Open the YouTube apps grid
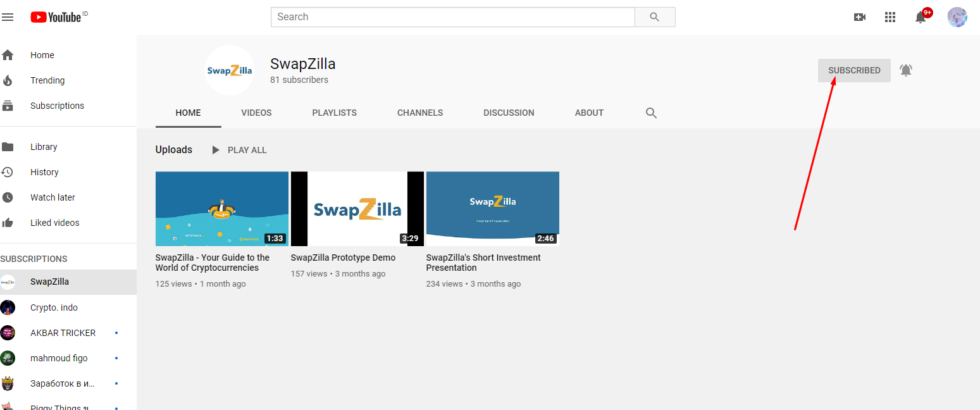Screen dimensions: 980x410 (x=890, y=17)
